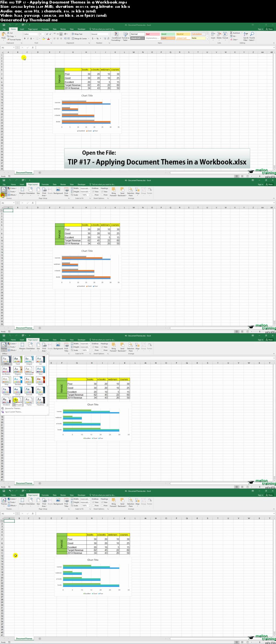Toggle Headings Print checkbox in orange-chart Page Layout frame
Viewport: 276px width, 644px height.
102,195
